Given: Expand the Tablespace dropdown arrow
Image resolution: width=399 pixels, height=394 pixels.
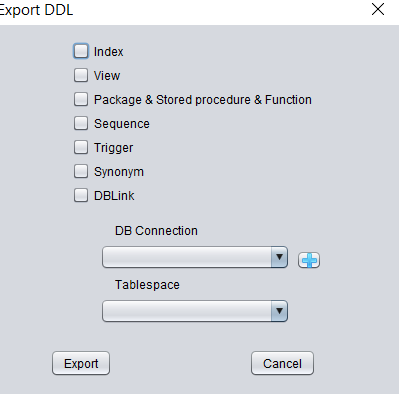Looking at the screenshot, I should pos(279,311).
